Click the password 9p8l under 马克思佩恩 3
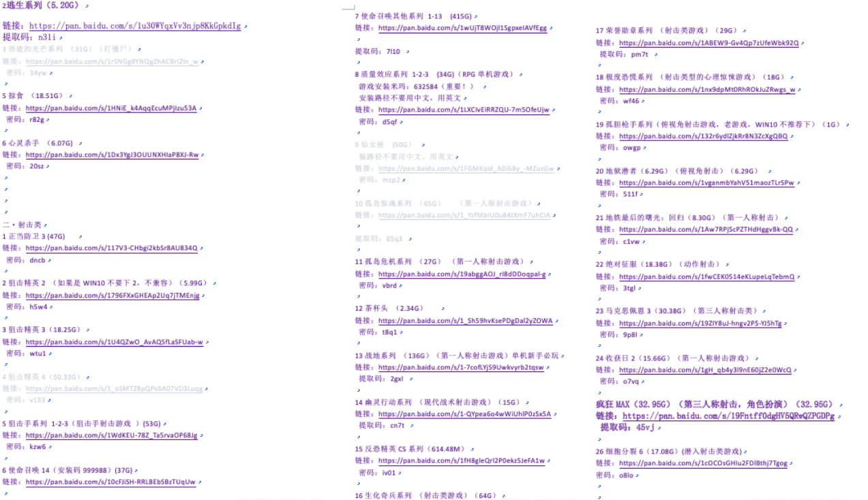 (x=631, y=334)
